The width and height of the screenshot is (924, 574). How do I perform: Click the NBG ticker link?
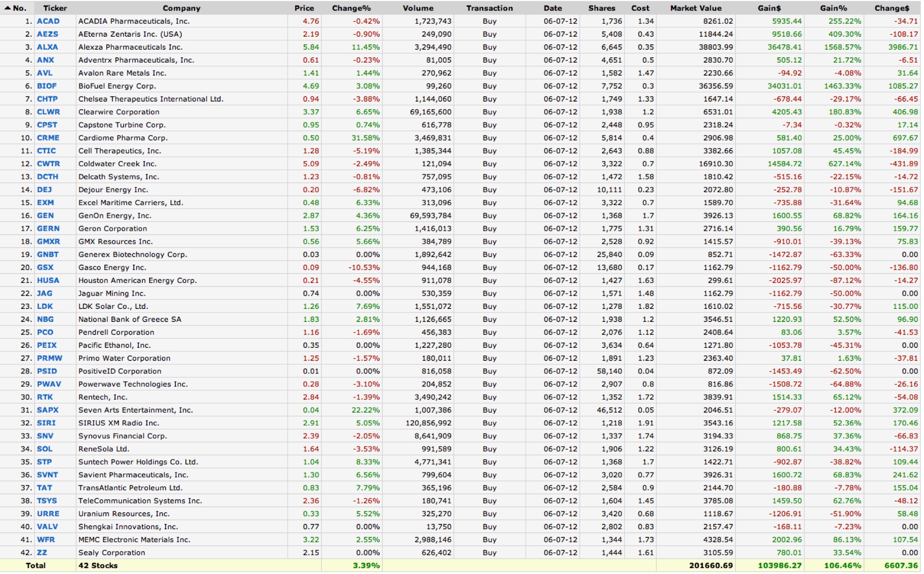(x=45, y=319)
